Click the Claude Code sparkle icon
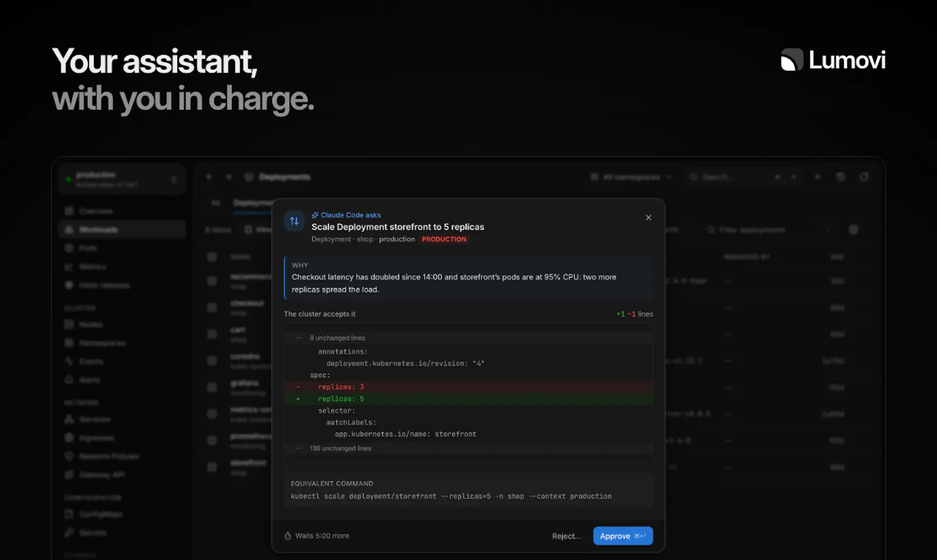 tap(315, 215)
